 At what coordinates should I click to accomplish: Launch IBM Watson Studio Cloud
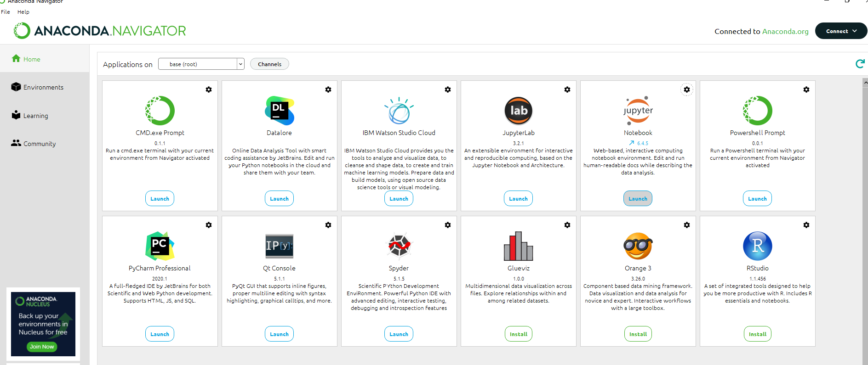click(399, 198)
